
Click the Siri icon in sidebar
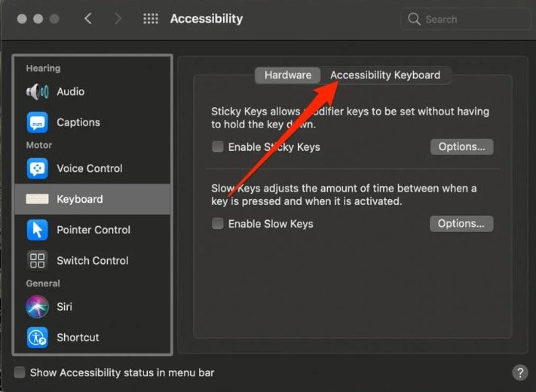38,307
